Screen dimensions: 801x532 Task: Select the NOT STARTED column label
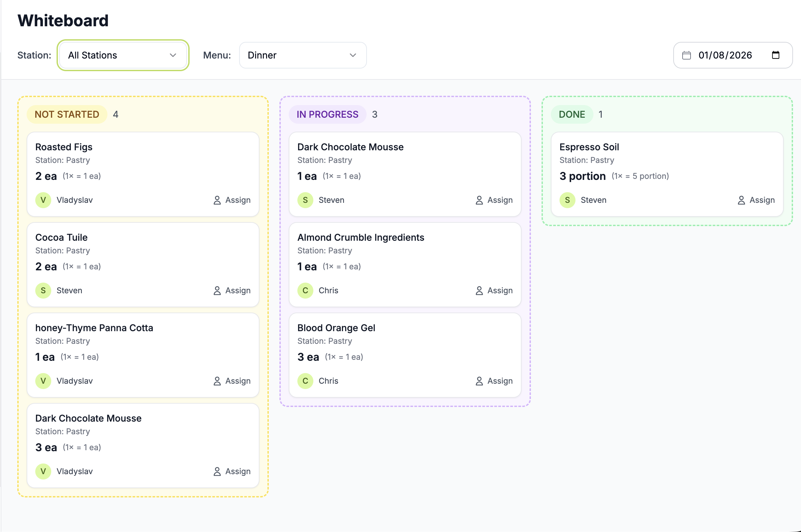coord(67,114)
